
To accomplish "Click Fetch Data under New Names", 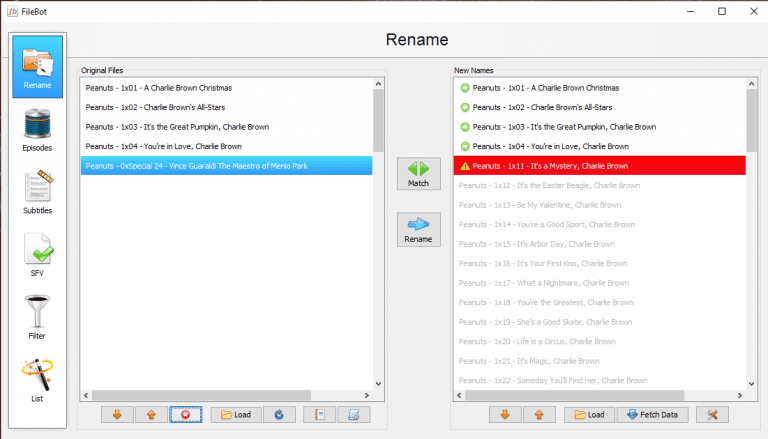I will 652,414.
